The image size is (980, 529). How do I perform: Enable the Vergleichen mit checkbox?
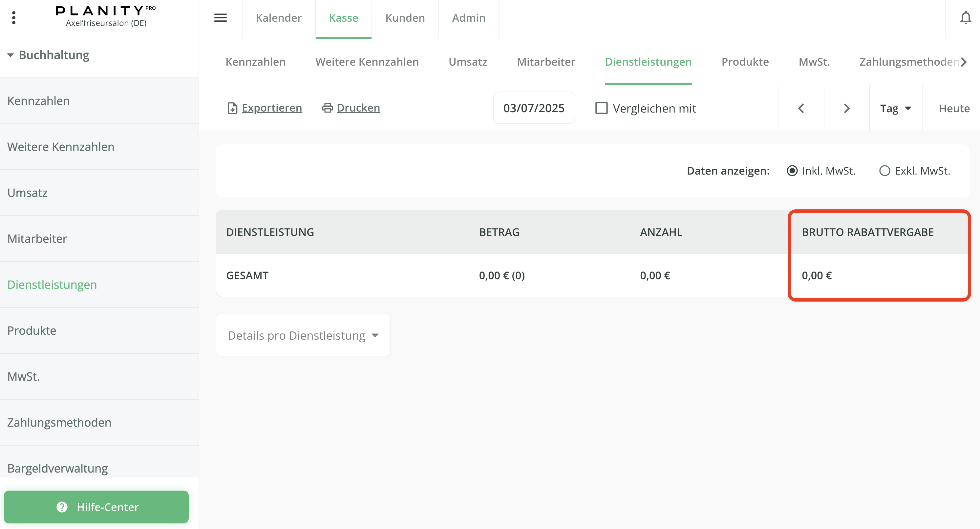point(601,108)
